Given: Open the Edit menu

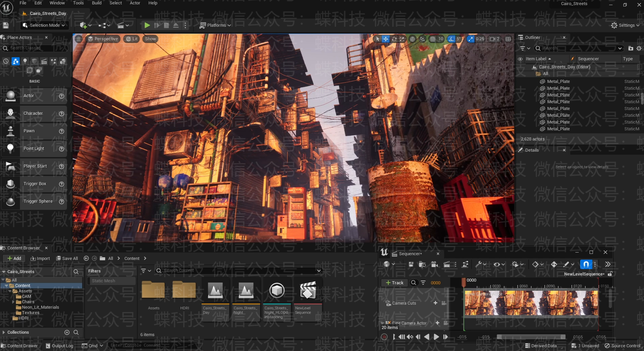Looking at the screenshot, I should (38, 3).
